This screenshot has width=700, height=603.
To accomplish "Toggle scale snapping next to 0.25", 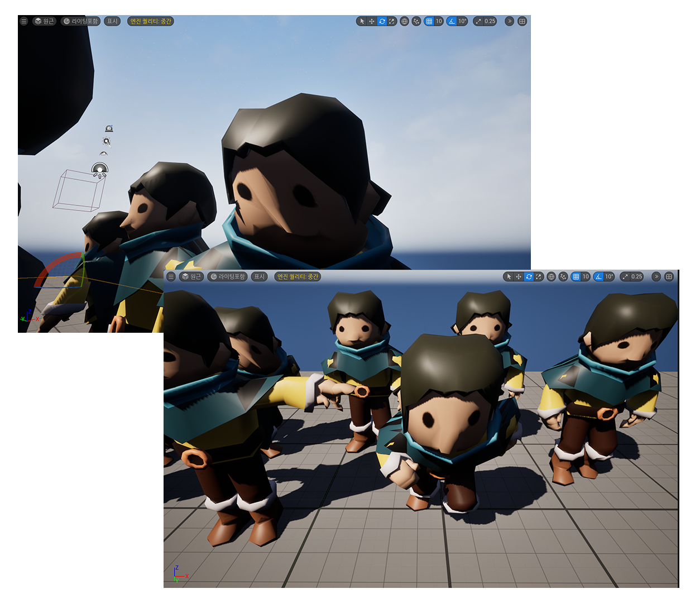I will click(x=478, y=21).
